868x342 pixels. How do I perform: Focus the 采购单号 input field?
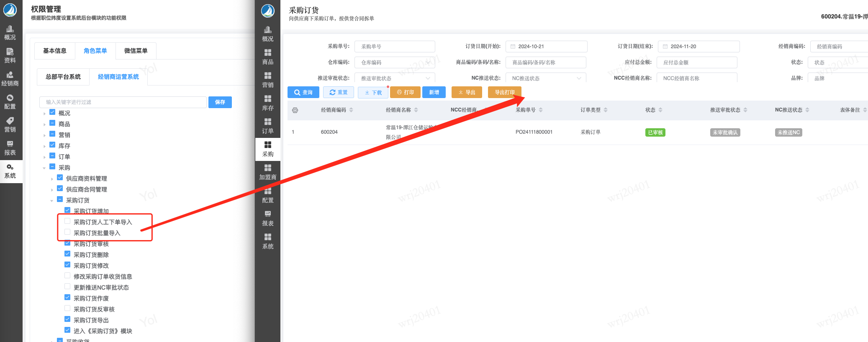click(x=395, y=47)
